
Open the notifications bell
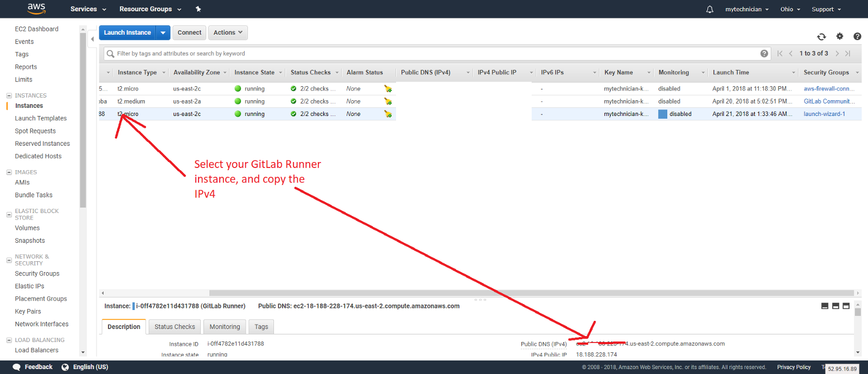710,9
